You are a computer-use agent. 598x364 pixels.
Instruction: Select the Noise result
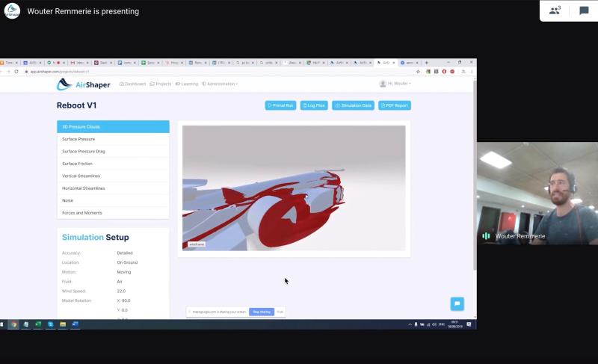coord(114,200)
